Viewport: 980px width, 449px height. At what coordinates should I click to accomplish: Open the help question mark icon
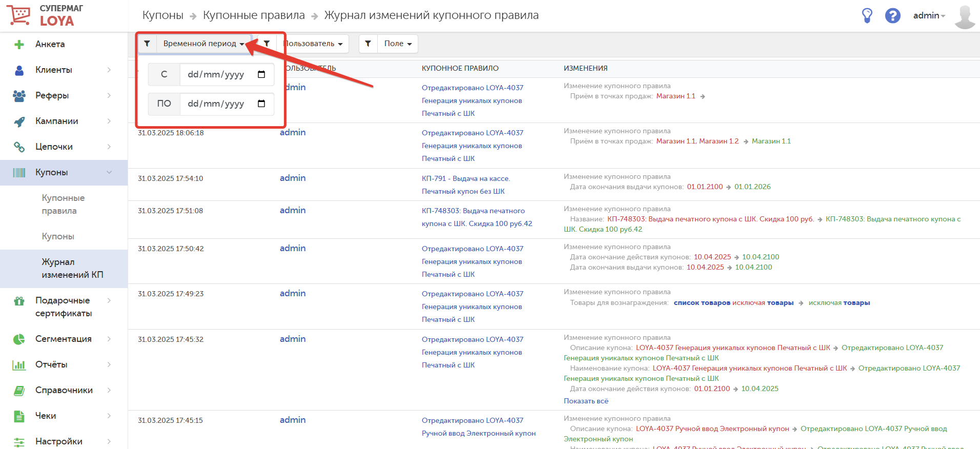pyautogui.click(x=892, y=16)
